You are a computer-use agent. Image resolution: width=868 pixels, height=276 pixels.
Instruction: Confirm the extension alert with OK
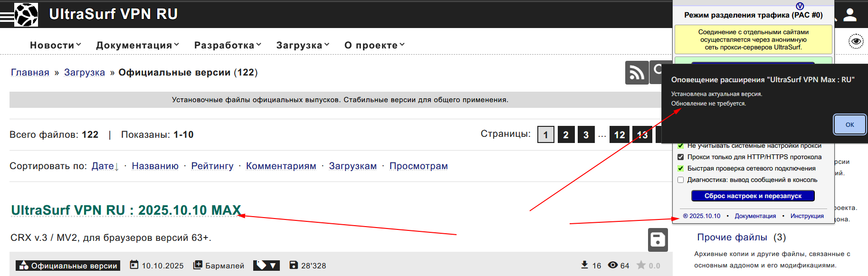coord(850,124)
